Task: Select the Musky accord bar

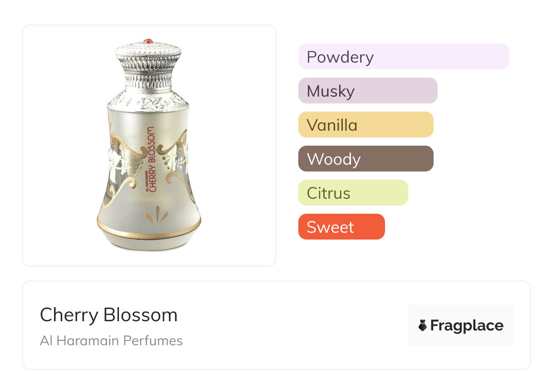Action: [x=368, y=91]
